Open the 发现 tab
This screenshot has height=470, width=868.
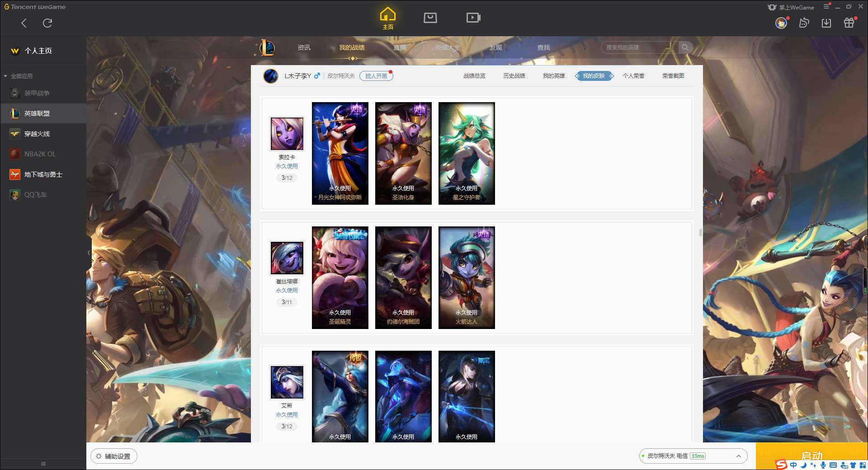tap(495, 47)
